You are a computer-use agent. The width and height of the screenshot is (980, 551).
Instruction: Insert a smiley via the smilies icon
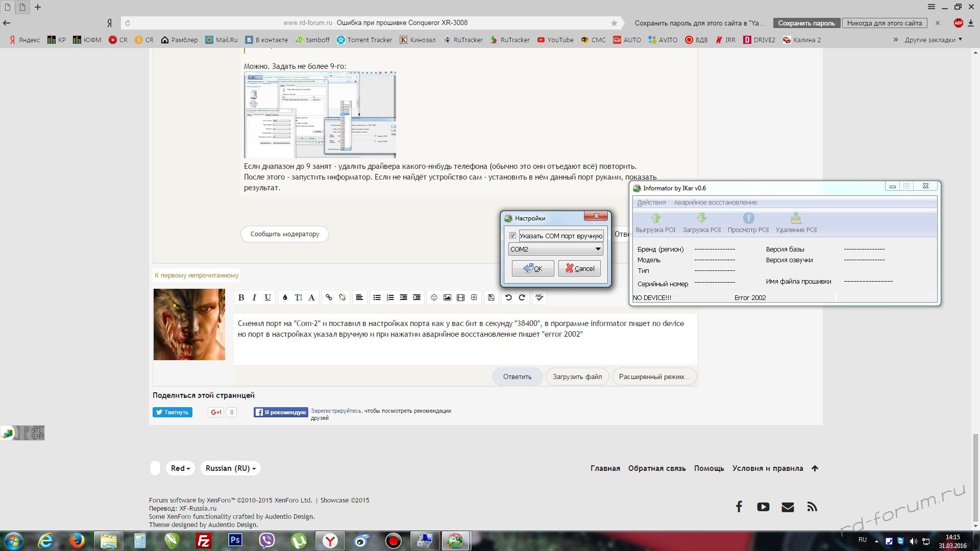pos(434,297)
